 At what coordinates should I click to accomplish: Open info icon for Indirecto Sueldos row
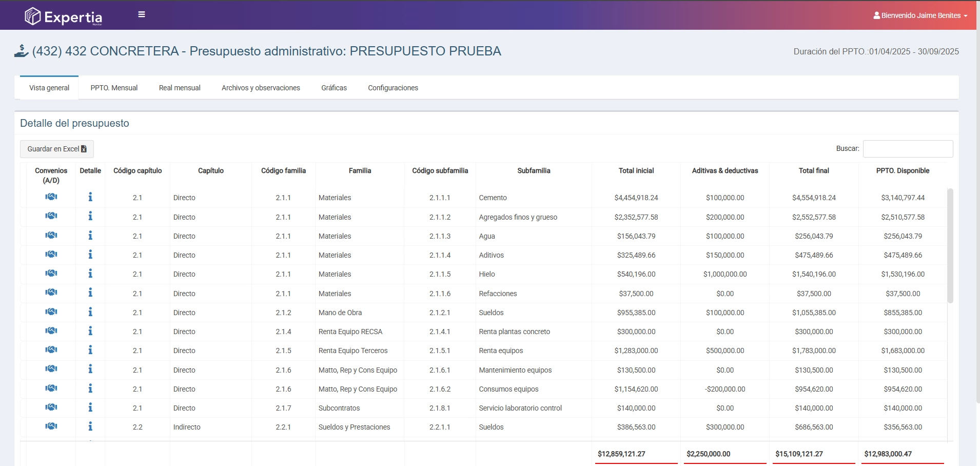pos(90,426)
